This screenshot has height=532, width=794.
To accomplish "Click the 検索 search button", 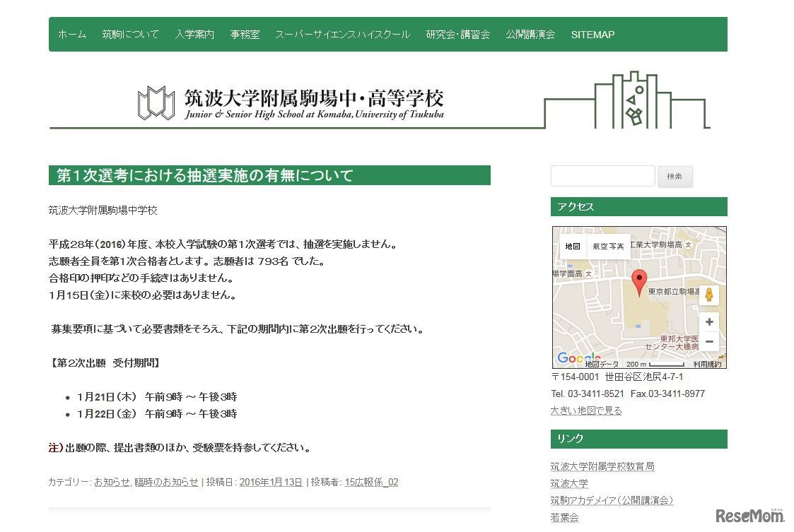I will pos(675,177).
